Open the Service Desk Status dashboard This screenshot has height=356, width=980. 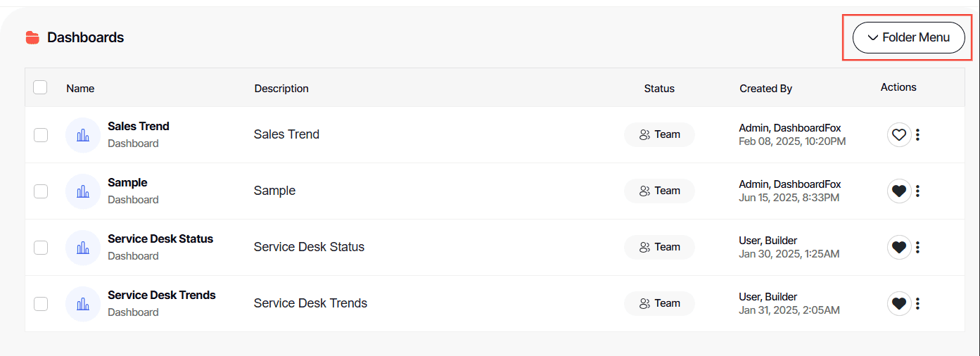(160, 239)
